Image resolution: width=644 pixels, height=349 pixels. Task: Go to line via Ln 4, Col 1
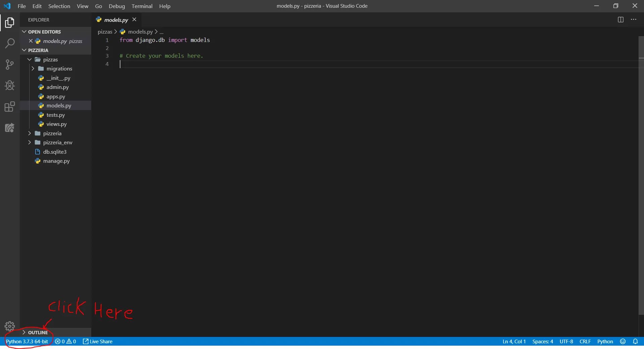514,341
